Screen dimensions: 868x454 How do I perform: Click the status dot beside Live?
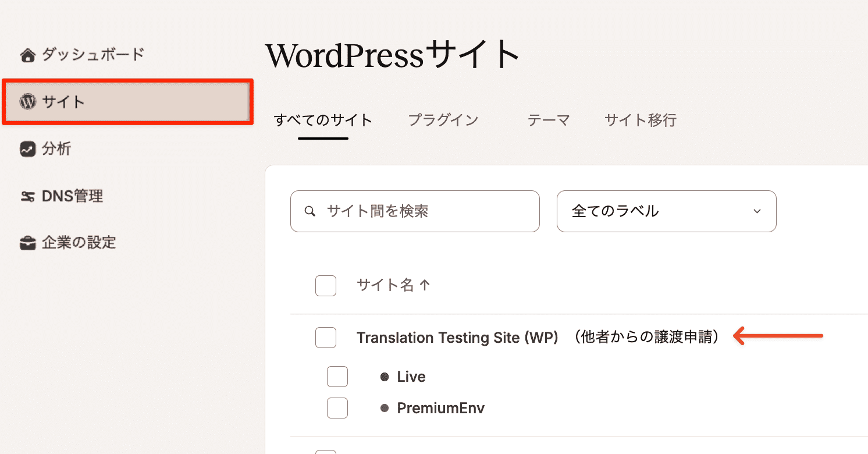click(385, 377)
